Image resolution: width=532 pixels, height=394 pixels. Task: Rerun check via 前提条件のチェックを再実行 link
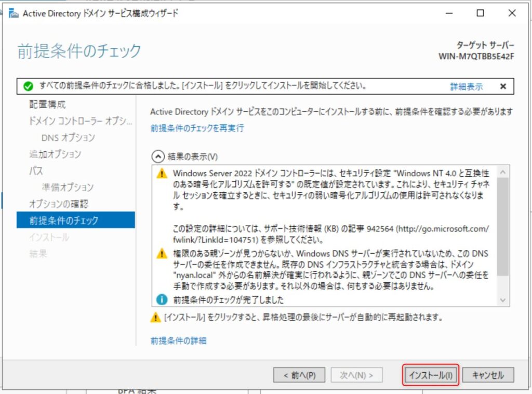(x=197, y=128)
